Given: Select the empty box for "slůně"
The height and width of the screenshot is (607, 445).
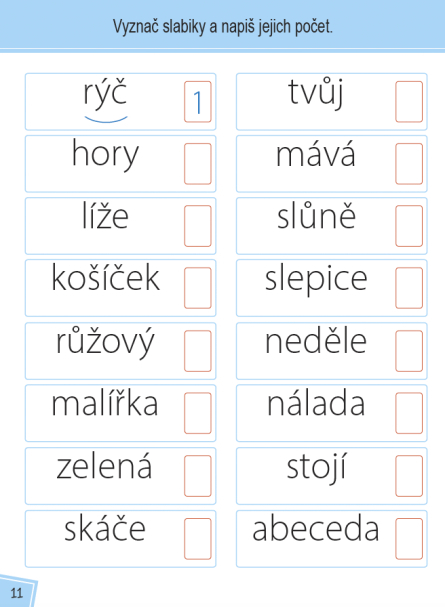Looking at the screenshot, I should pyautogui.click(x=409, y=226).
